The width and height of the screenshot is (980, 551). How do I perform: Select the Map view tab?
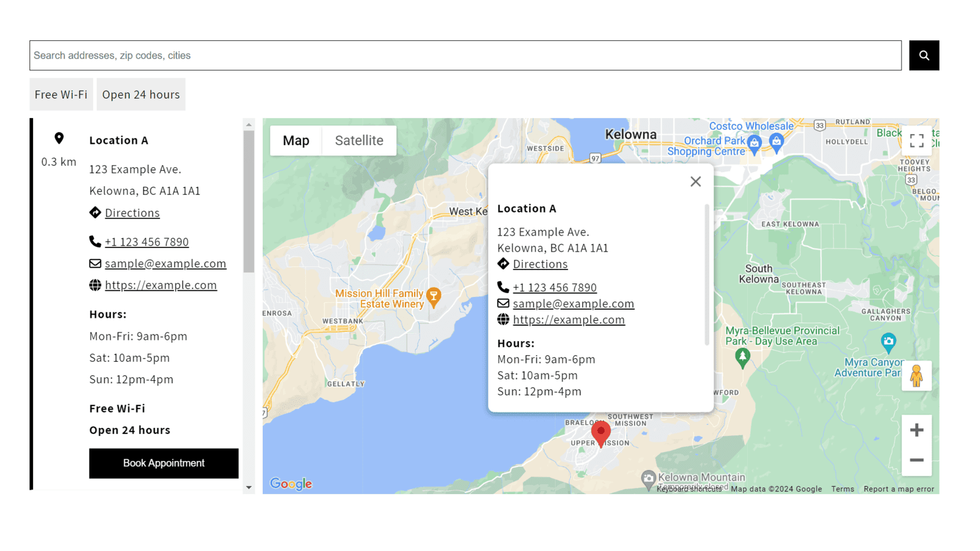295,140
